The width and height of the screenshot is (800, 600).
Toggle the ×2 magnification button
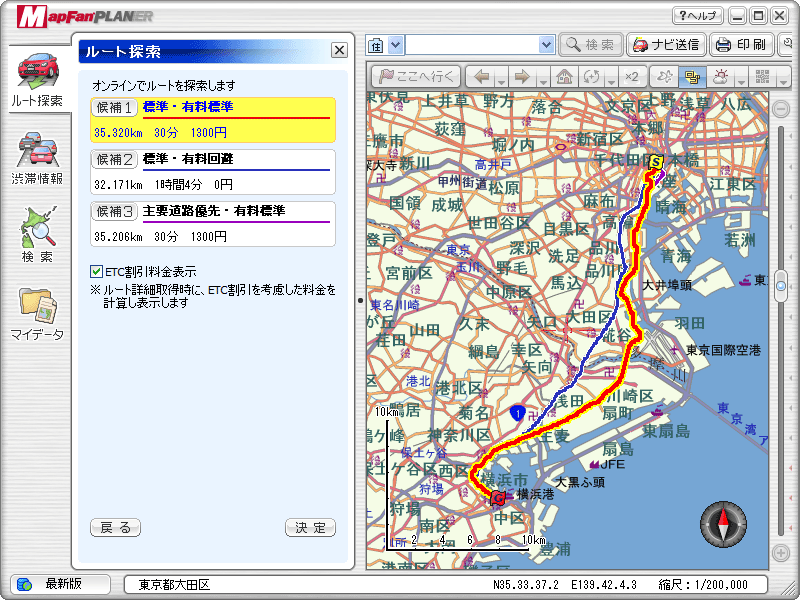coord(632,77)
